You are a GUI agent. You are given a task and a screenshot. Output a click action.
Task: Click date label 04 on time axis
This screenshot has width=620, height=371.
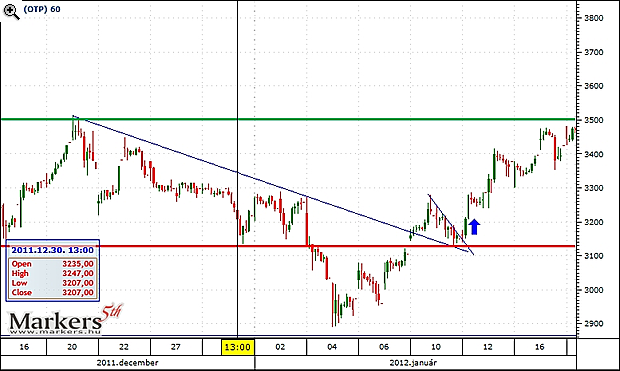coord(332,347)
